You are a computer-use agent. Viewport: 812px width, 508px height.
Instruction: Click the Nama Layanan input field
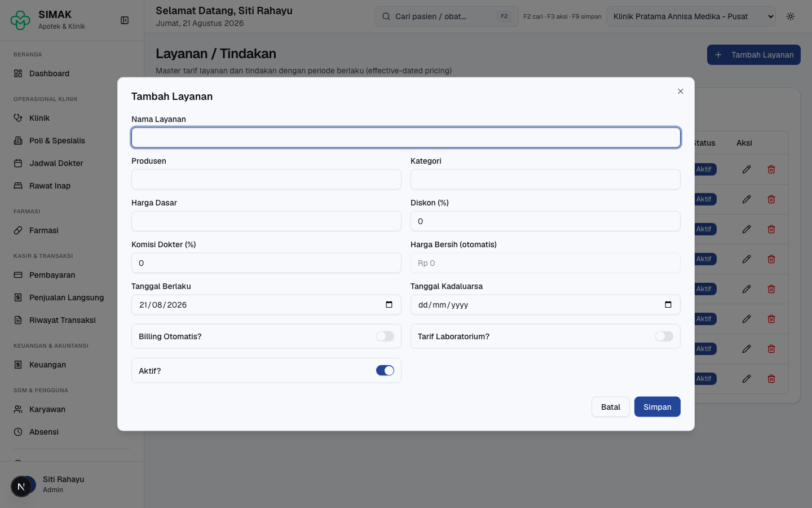pyautogui.click(x=406, y=138)
